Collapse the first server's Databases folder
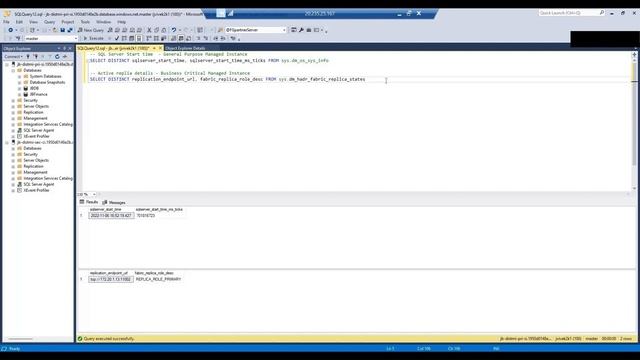 tap(13, 71)
